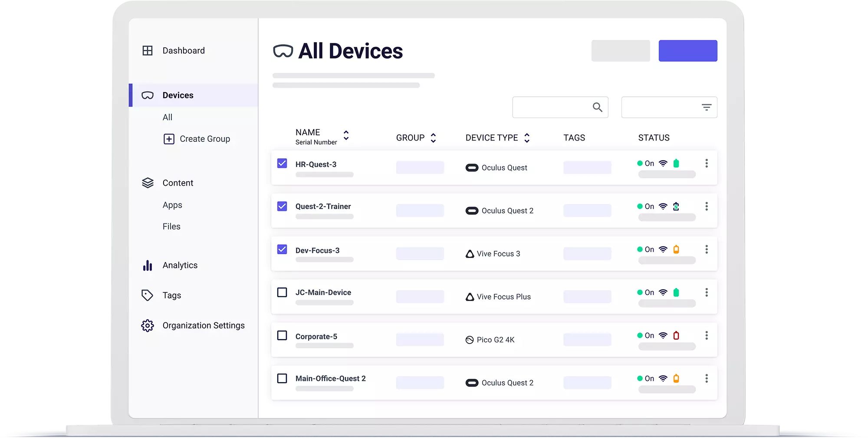Open the filter dropdown near search
Viewport: 868px width, 439px height.
707,107
